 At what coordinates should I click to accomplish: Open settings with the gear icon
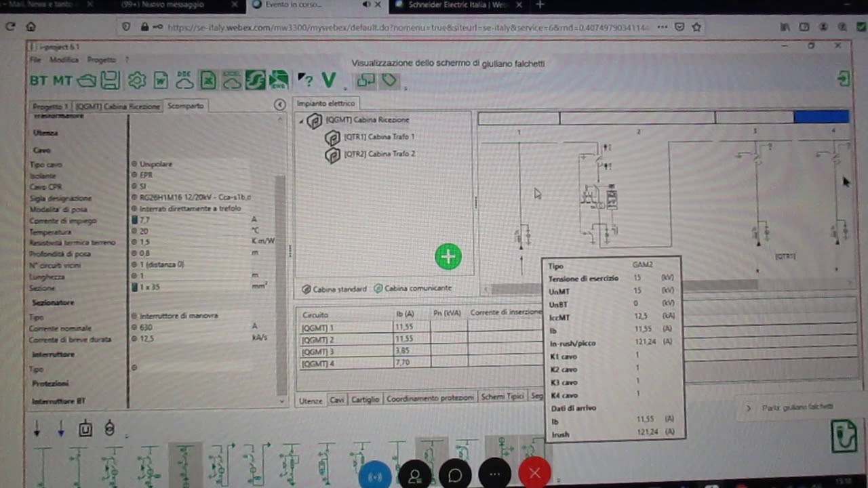pos(137,81)
